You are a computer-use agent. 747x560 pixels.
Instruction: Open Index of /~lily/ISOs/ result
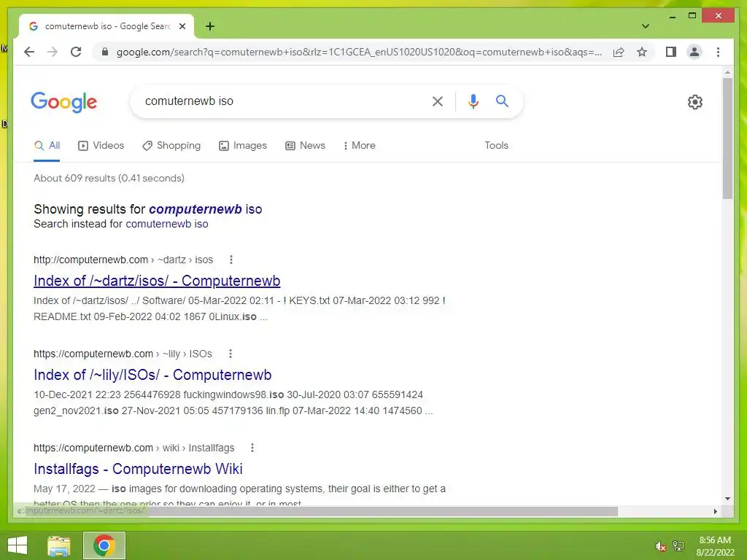[152, 375]
